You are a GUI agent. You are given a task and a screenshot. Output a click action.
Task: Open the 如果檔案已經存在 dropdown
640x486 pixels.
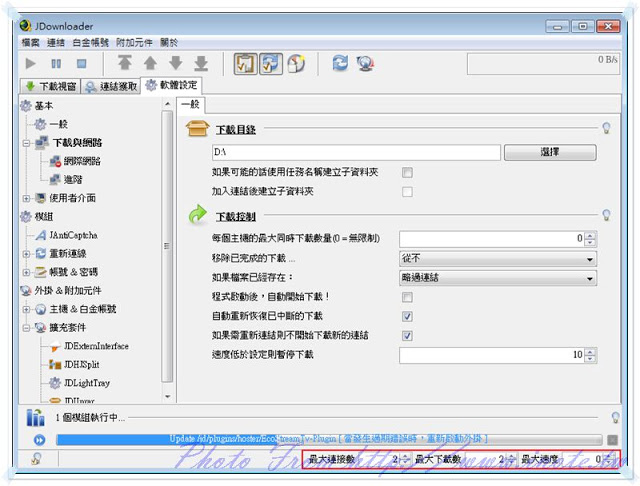[498, 278]
